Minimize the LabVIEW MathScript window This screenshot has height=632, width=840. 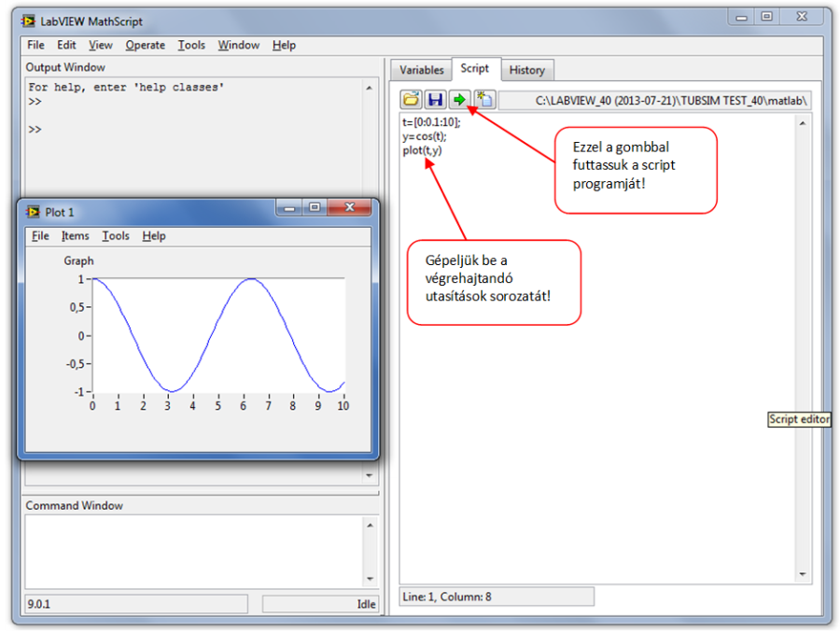[x=741, y=17]
